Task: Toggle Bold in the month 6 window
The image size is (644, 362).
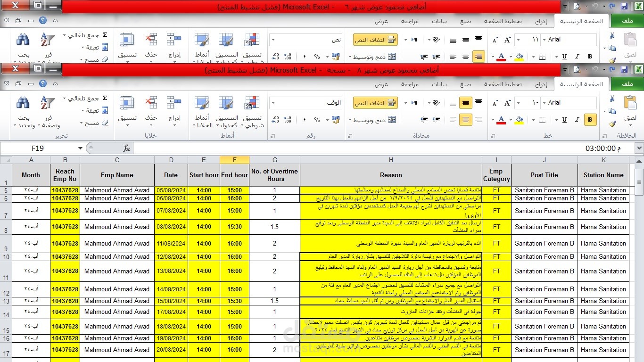Action: 589,57
